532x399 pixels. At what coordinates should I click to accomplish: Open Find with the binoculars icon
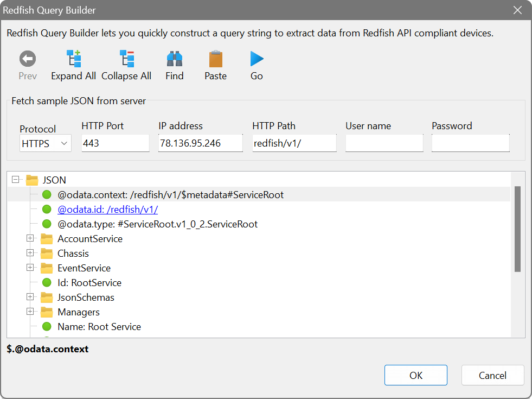click(175, 59)
